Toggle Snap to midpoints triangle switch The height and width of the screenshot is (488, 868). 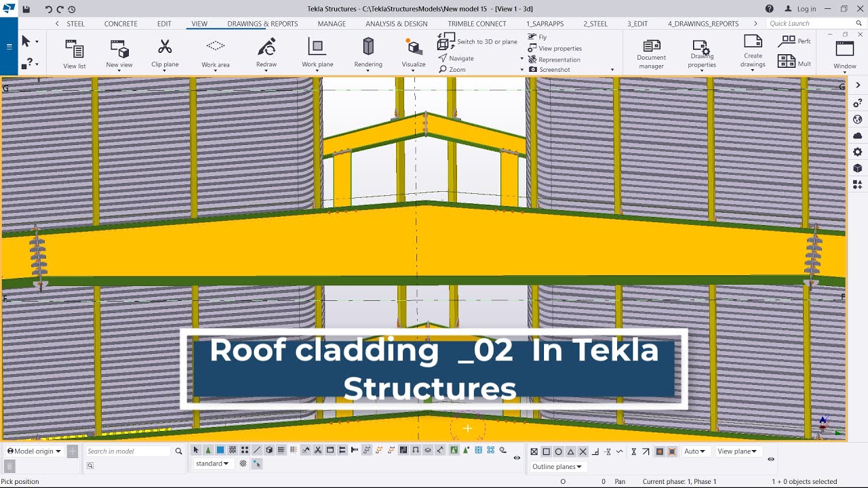[x=571, y=451]
